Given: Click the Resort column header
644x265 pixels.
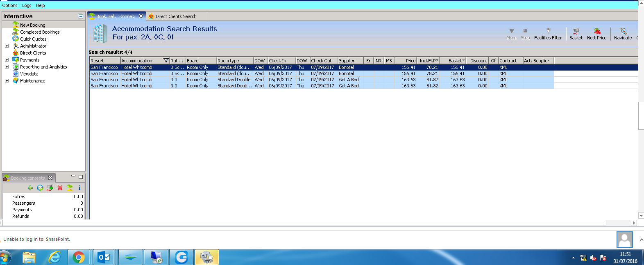Looking at the screenshot, I should click(x=105, y=61).
